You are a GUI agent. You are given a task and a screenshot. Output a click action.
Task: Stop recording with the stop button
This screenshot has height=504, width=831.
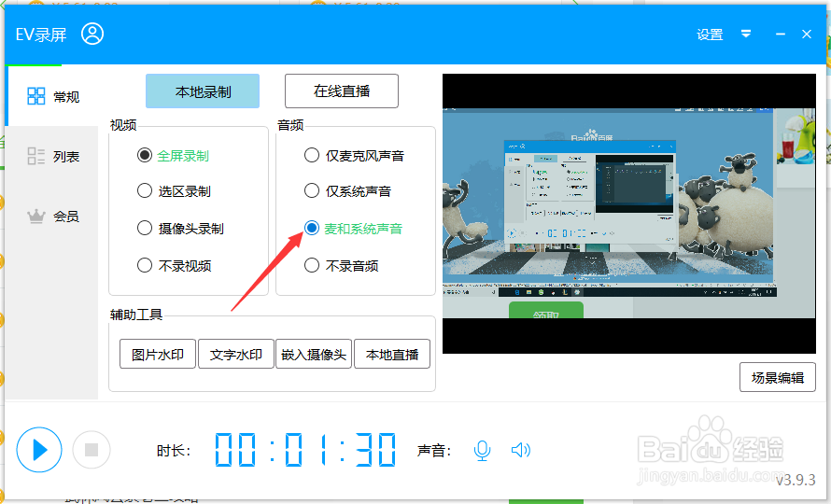[92, 450]
